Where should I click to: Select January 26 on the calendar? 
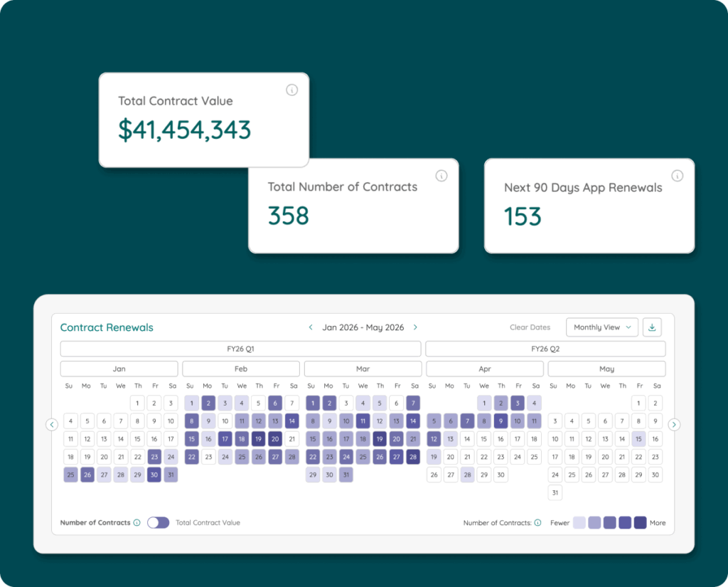pos(87,474)
